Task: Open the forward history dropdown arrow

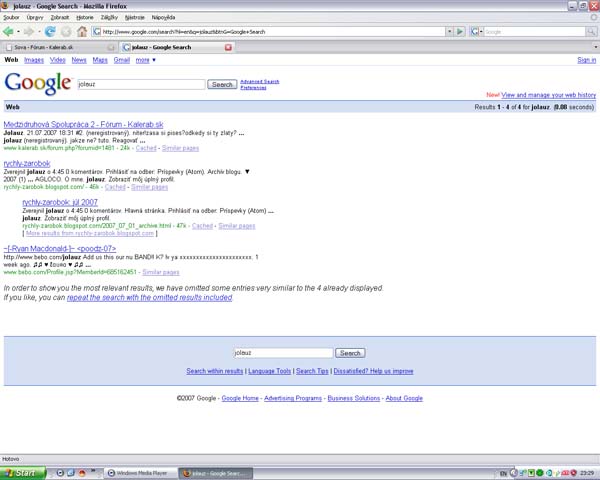Action: (39, 32)
